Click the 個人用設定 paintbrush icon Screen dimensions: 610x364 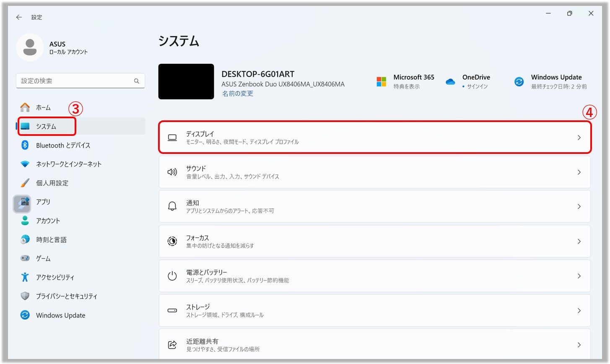25,183
